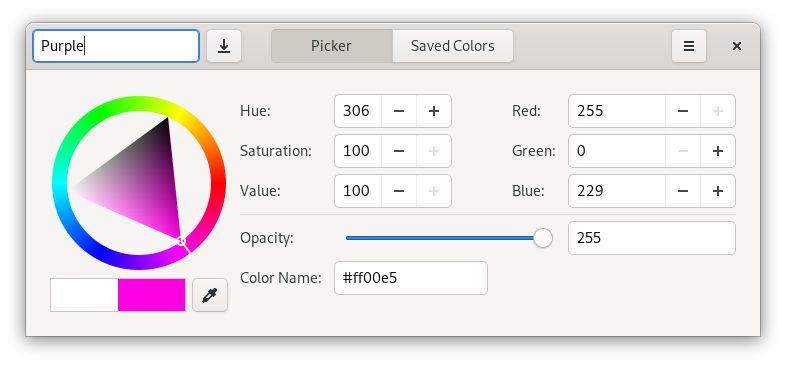Decrease the Red value
Screen dimensions: 786x365
pyautogui.click(x=683, y=111)
